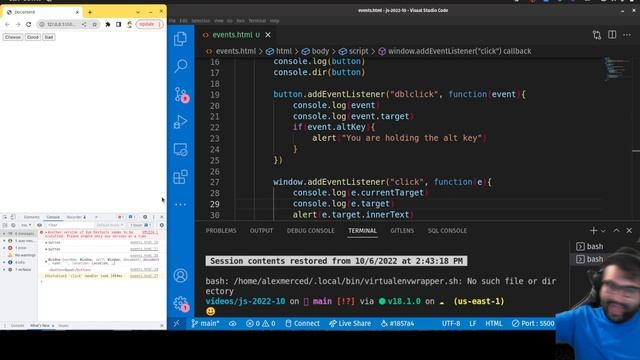Show additional activity bar views ellipsis
Viewport: 640px width, 360px height.
pyautogui.click(x=180, y=204)
